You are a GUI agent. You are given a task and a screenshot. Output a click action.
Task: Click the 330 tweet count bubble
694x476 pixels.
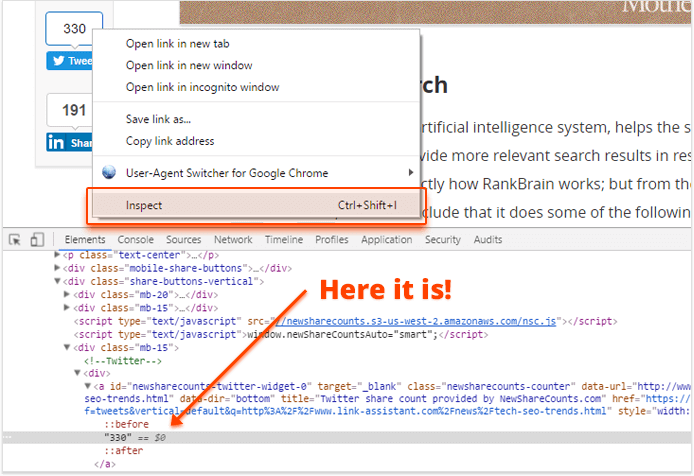click(74, 29)
